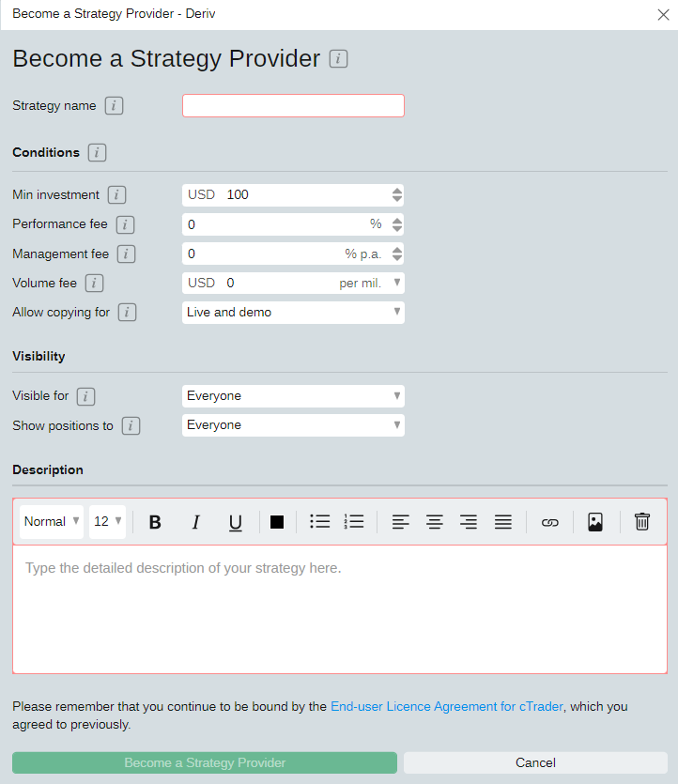678x784 pixels.
Task: Align description text to the right
Action: (x=469, y=522)
